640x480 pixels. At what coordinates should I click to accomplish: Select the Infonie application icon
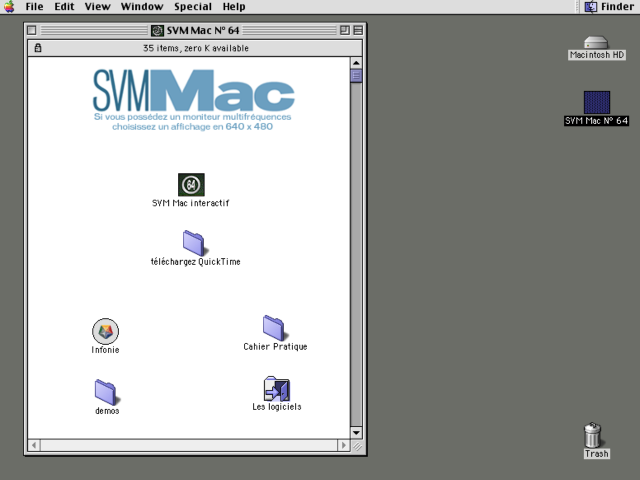pos(105,331)
